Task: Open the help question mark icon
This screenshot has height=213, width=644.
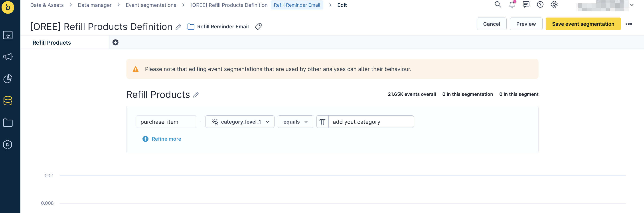Action: pos(540,4)
